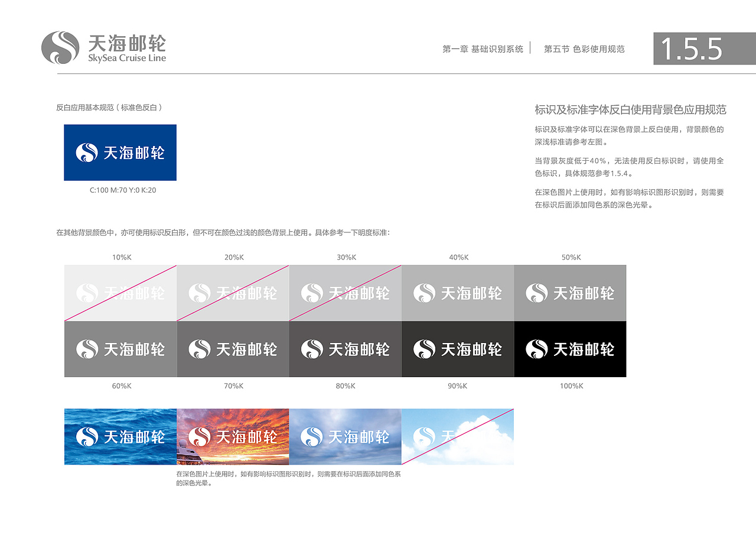The image size is (756, 535).
Task: Click the swirl logo icon in blue swatch
Action: point(87,153)
